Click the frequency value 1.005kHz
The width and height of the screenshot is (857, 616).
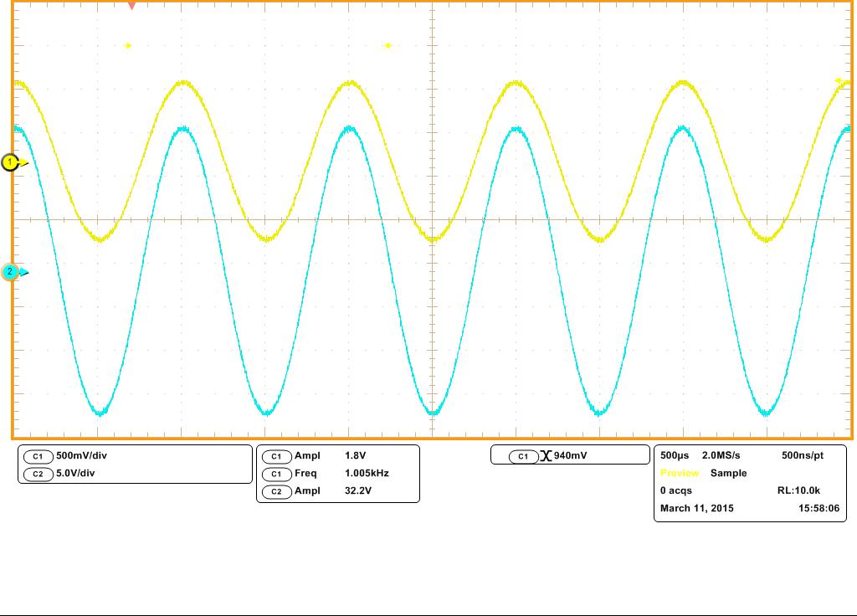tap(367, 473)
